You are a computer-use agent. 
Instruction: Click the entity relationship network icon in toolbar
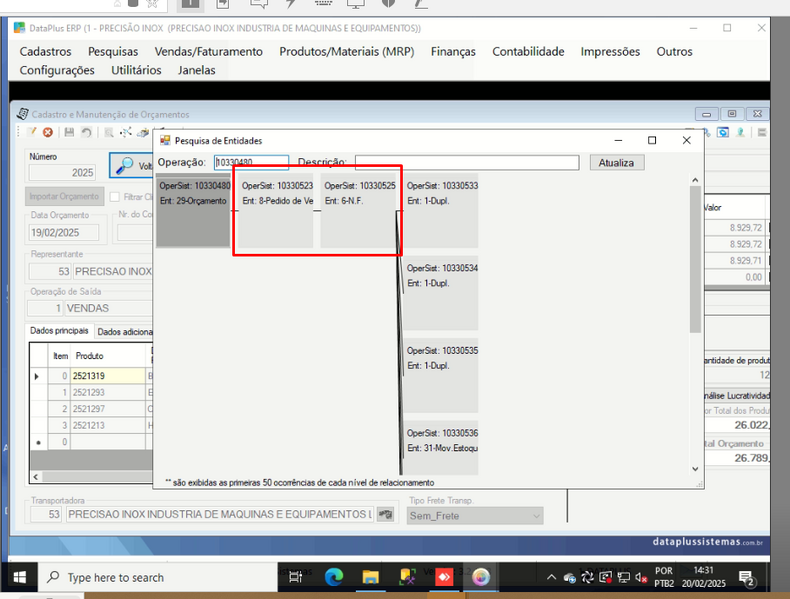[x=125, y=132]
